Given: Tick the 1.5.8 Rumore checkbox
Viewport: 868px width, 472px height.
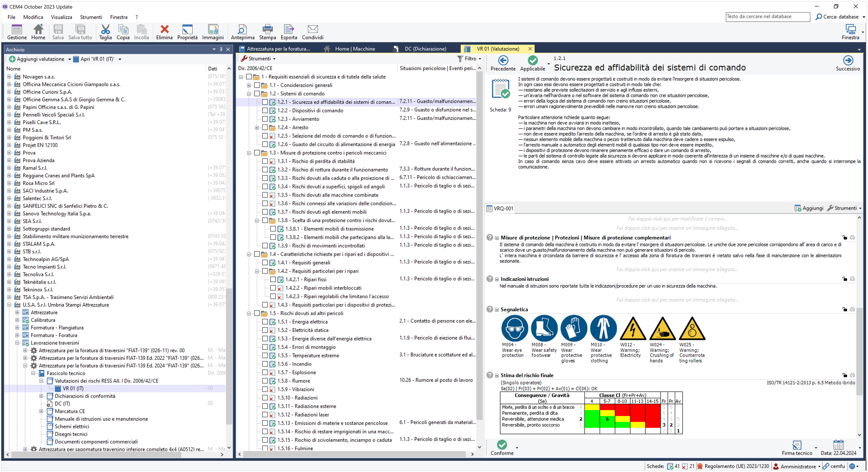Looking at the screenshot, I should pos(265,381).
